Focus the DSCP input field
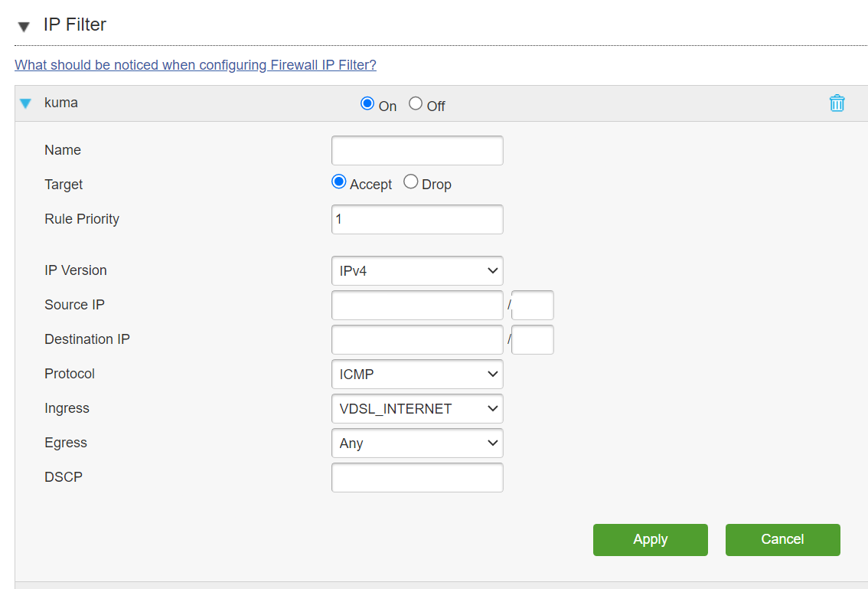 click(x=417, y=478)
